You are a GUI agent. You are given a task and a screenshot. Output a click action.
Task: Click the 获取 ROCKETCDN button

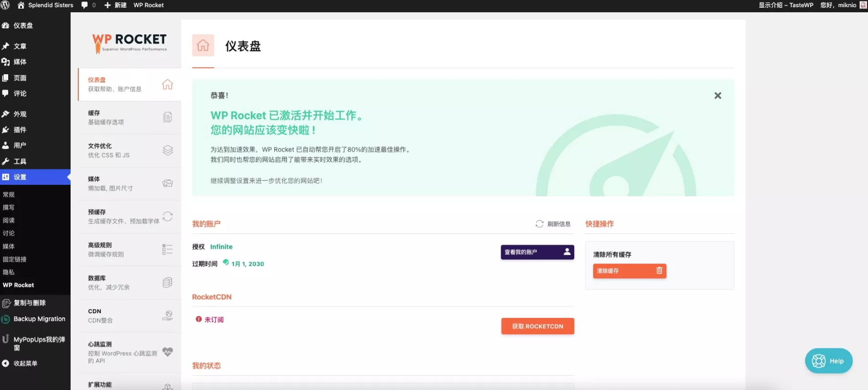click(537, 326)
